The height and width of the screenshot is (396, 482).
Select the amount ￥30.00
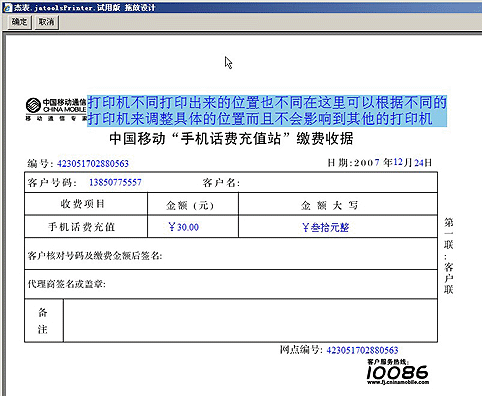click(184, 227)
